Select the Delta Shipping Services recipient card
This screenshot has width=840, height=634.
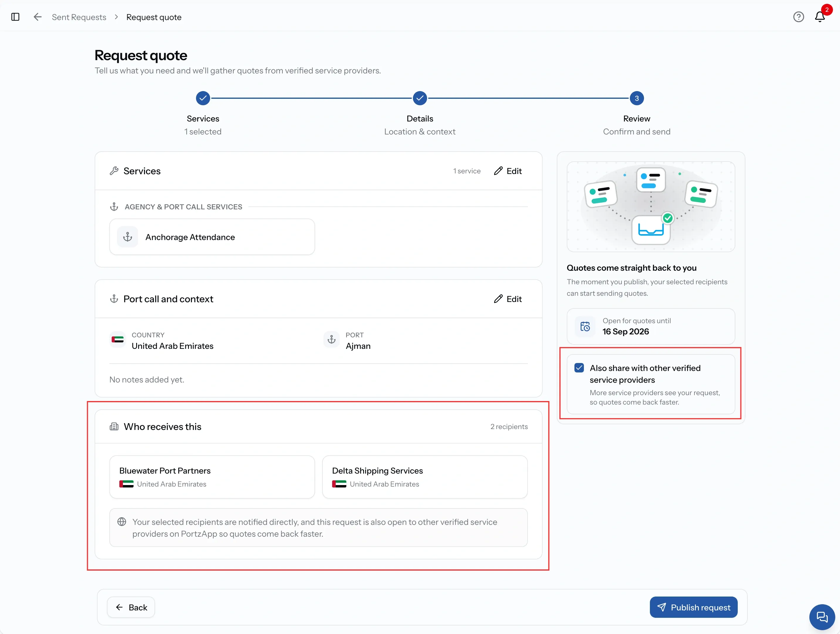click(424, 477)
